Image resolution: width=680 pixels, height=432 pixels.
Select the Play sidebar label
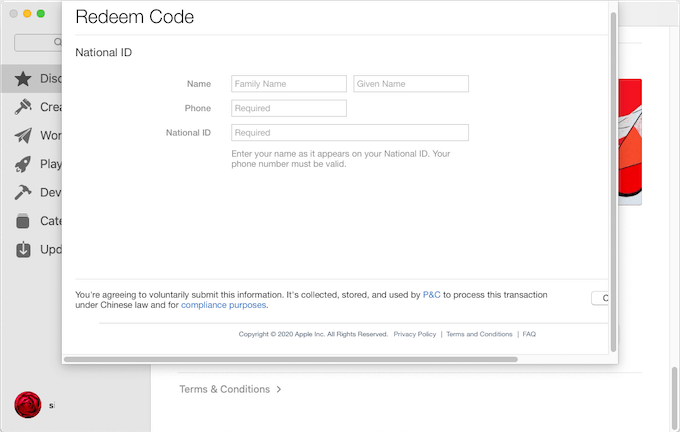point(51,164)
